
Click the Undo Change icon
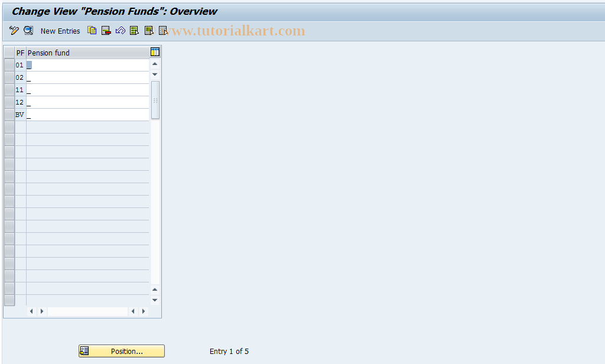[120, 31]
